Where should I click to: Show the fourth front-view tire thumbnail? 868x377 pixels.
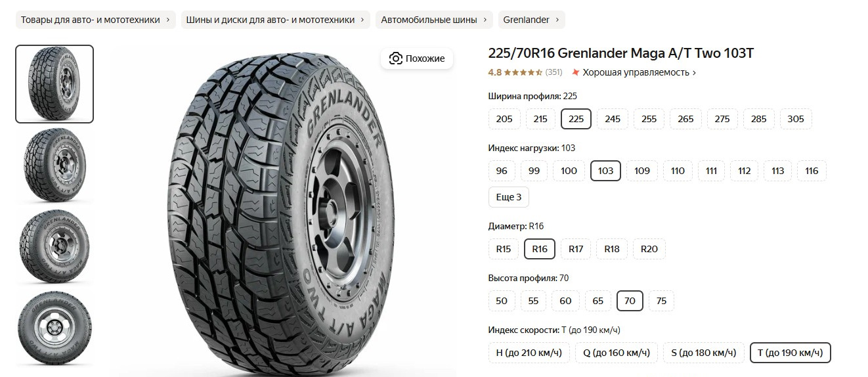point(54,328)
